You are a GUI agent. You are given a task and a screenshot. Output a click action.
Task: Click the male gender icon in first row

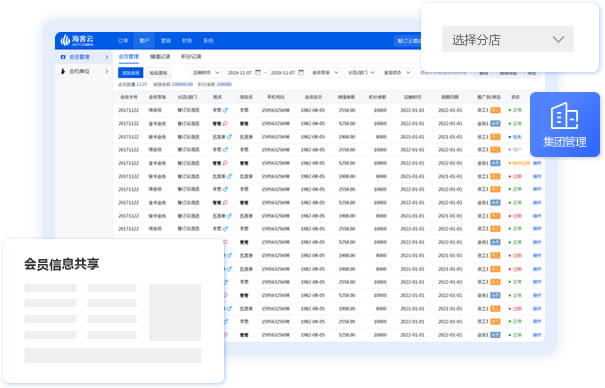(225, 110)
